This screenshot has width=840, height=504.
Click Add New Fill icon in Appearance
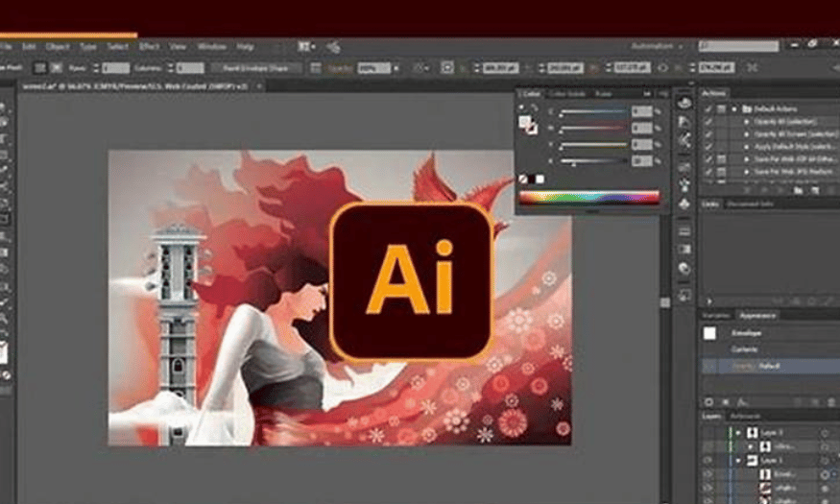(x=726, y=401)
